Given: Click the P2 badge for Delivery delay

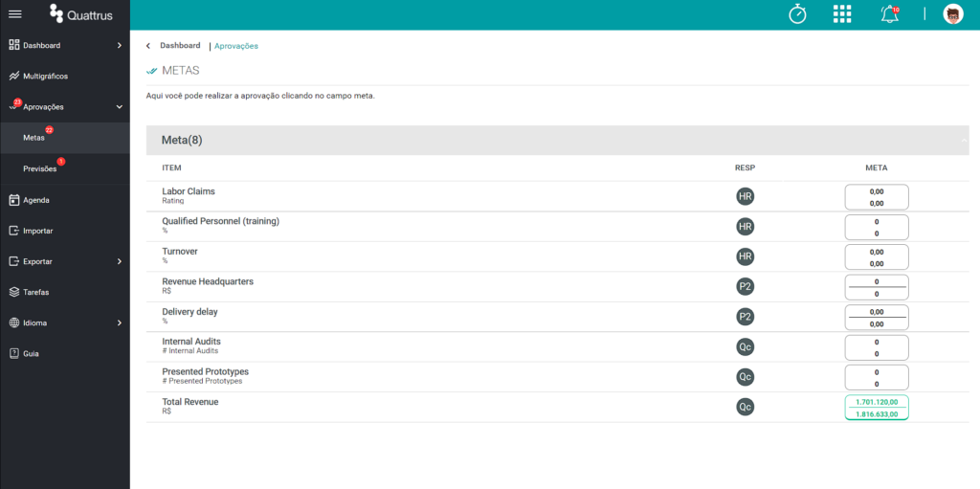Looking at the screenshot, I should [x=745, y=317].
